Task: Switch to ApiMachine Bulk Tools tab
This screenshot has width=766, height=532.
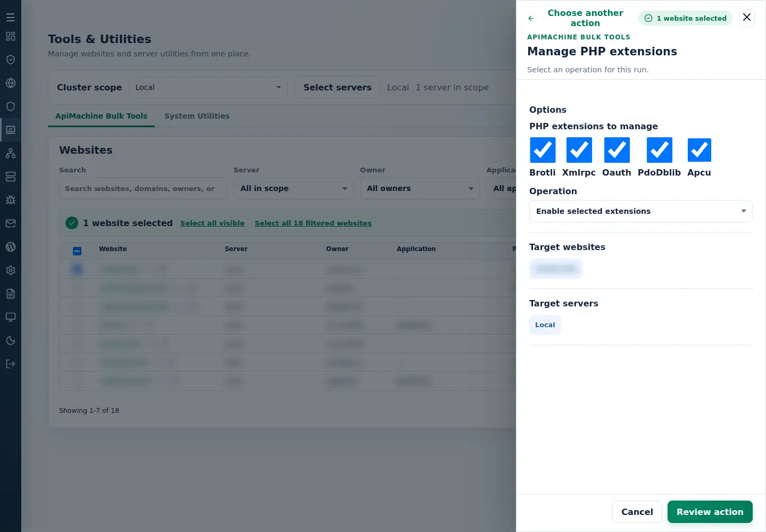Action: pos(101,116)
